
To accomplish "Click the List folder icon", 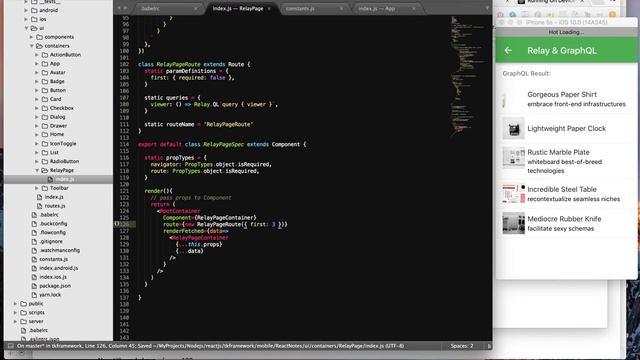I will [x=45, y=153].
